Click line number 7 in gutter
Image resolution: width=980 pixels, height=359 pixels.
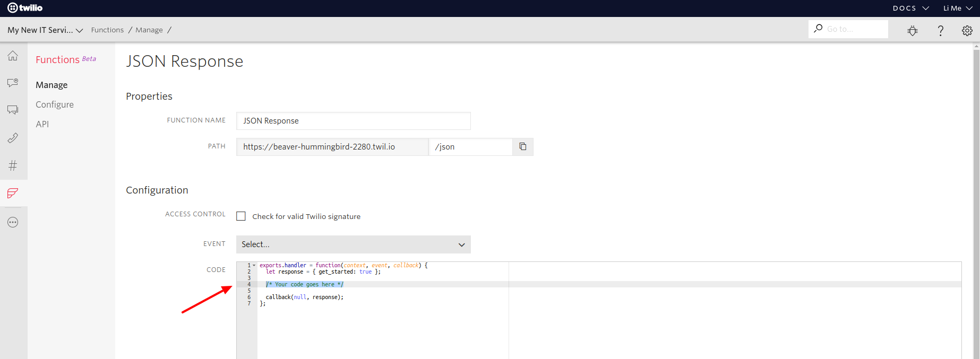point(249,304)
